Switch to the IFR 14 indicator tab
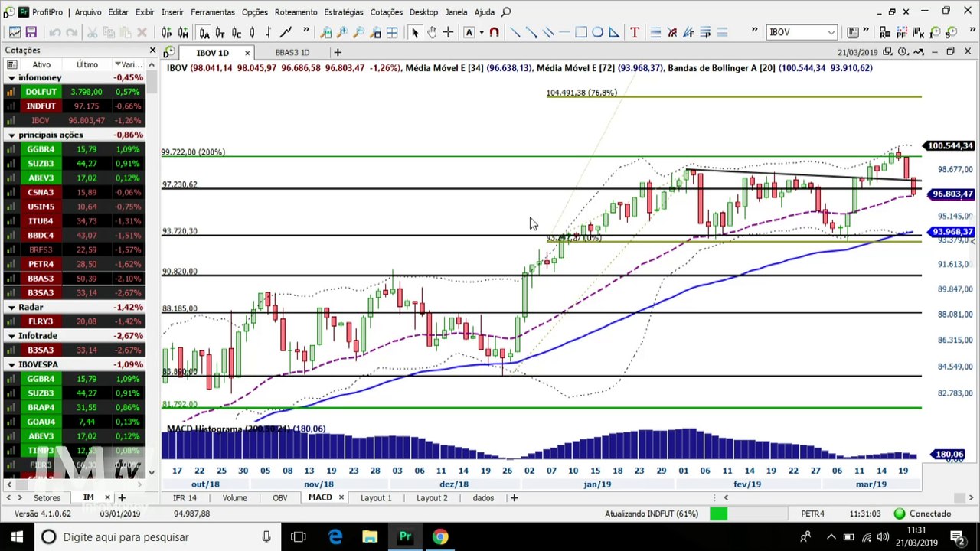 (x=185, y=498)
